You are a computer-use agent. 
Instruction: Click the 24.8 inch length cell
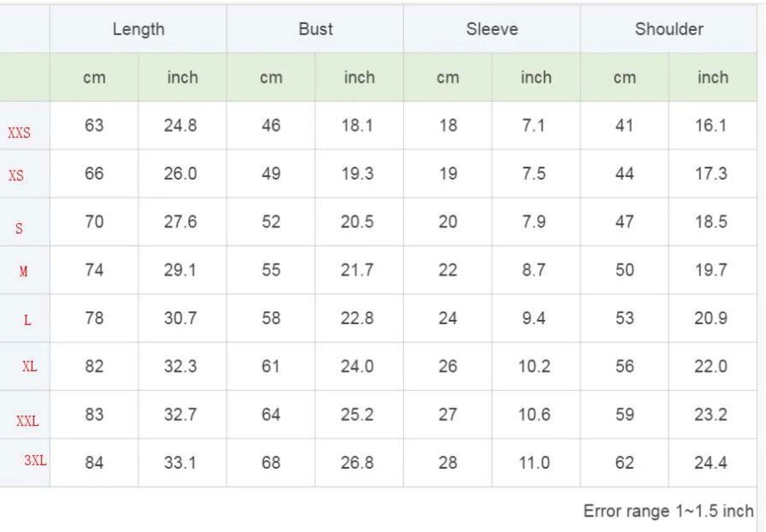182,126
